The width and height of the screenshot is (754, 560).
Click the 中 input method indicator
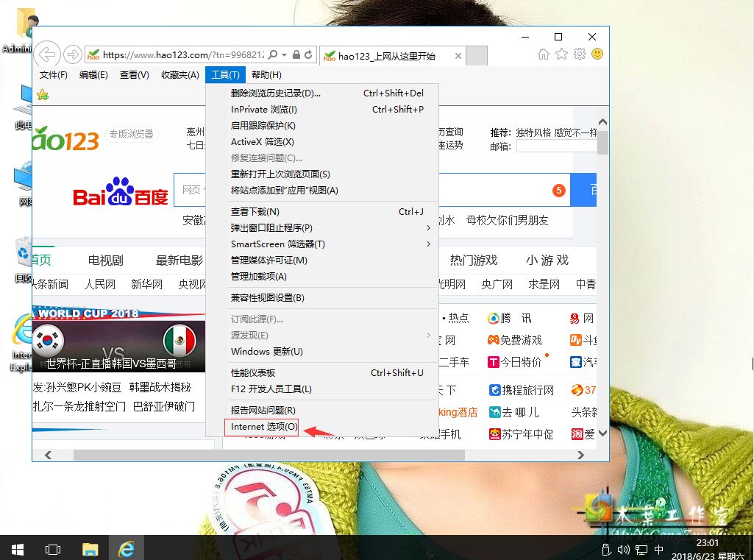[x=659, y=550]
